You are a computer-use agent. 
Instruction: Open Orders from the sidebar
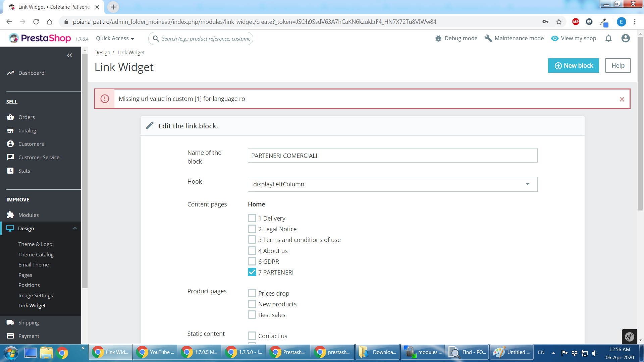tap(26, 117)
